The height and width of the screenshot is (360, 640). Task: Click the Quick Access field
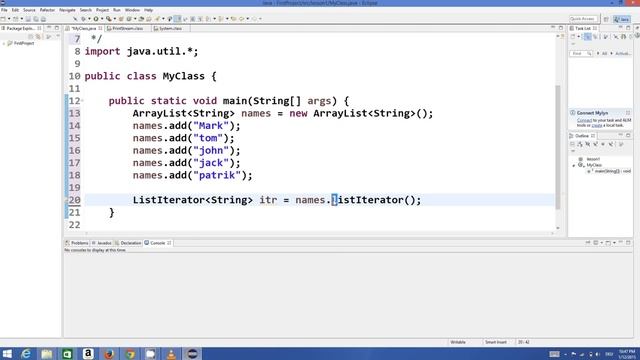tap(583, 19)
